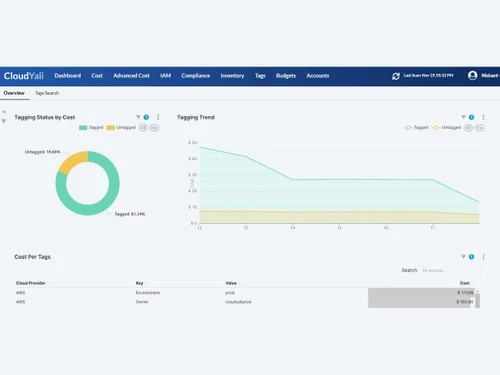Switch to the Overview tab
Screen dimensions: 500x375
(x=14, y=93)
